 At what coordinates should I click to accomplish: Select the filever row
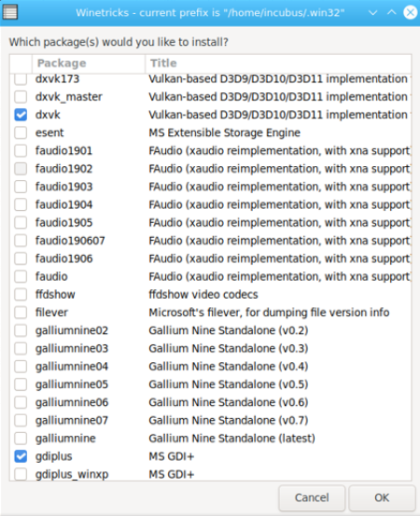[211, 313]
